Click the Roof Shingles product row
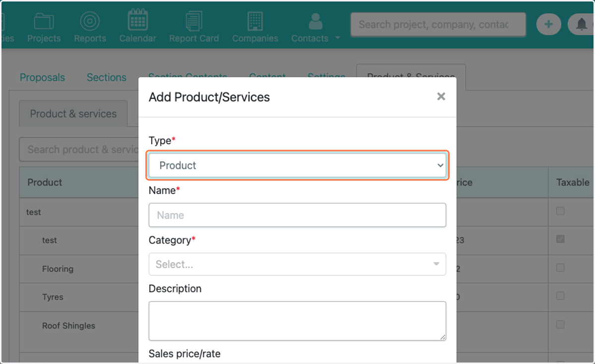 tap(68, 326)
